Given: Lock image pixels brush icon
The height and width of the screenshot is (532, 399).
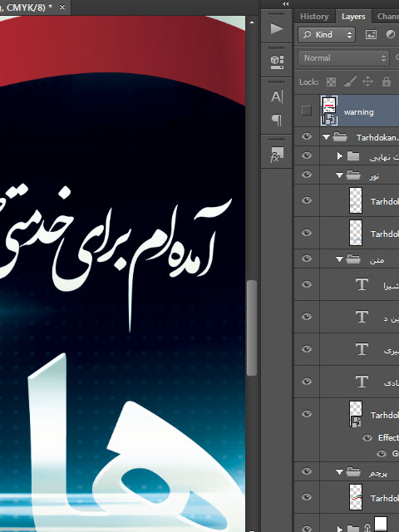Looking at the screenshot, I should pos(349,81).
